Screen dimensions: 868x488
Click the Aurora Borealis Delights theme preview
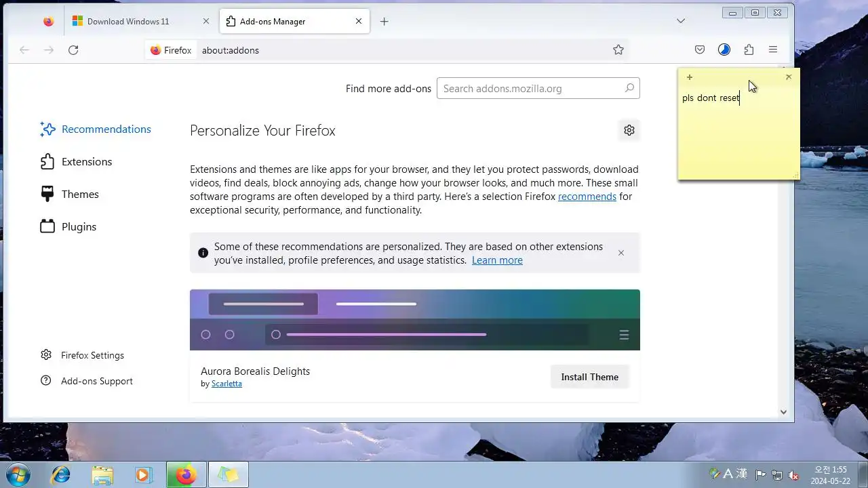tap(415, 320)
